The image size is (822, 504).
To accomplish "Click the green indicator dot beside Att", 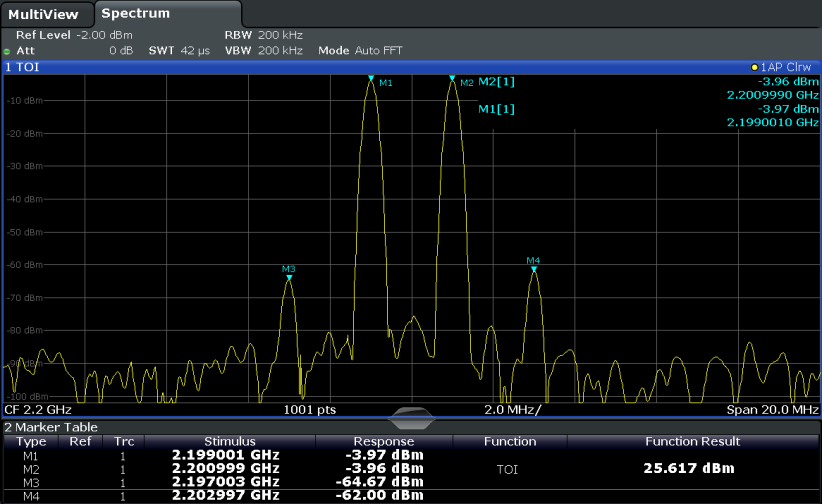I will click(x=7, y=50).
